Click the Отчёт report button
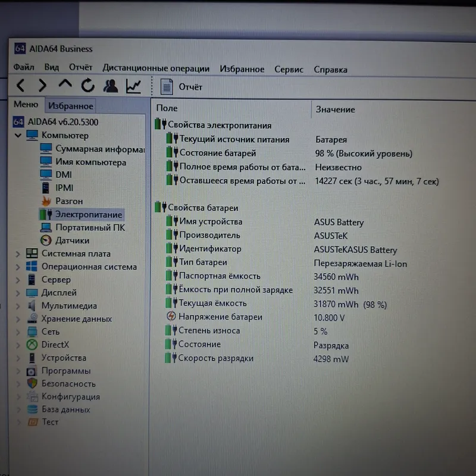This screenshot has height=476, width=476. pyautogui.click(x=181, y=87)
